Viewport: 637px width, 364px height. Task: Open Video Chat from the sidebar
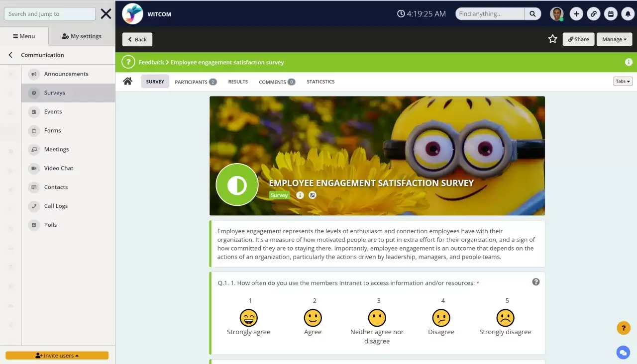pos(58,168)
